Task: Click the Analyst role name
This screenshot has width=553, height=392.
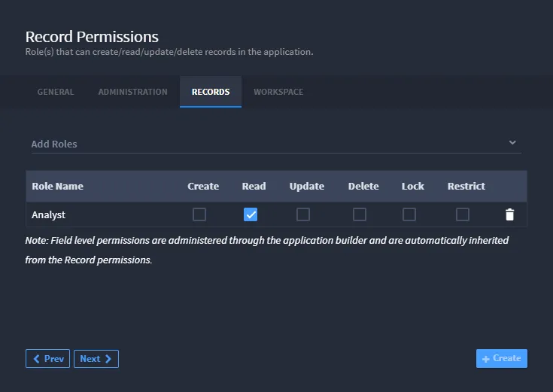Action: tap(48, 214)
